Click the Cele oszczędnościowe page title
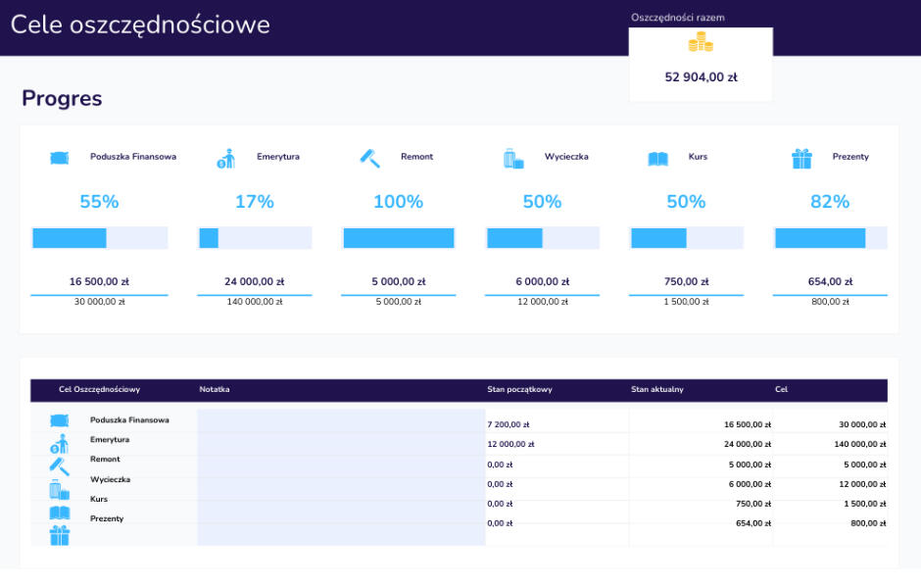 pos(140,25)
